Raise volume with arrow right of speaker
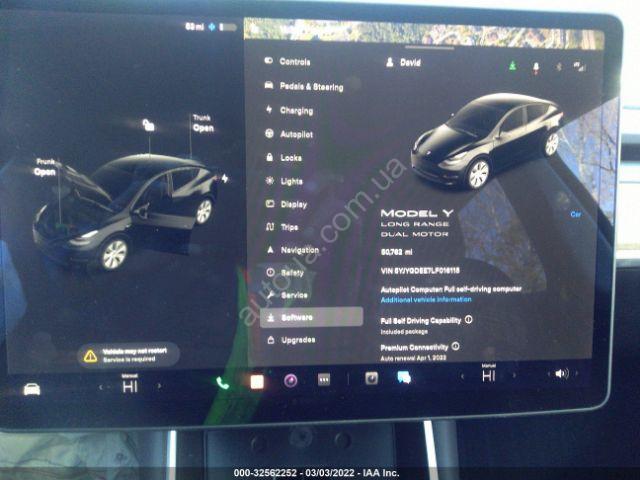This screenshot has height=480, width=640. [x=576, y=373]
